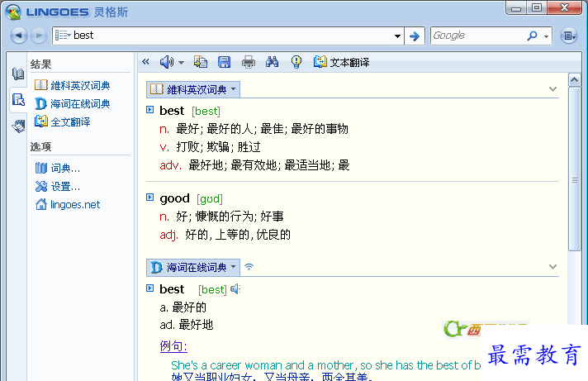
Task: Expand the search history dropdown arrow
Action: tap(397, 36)
